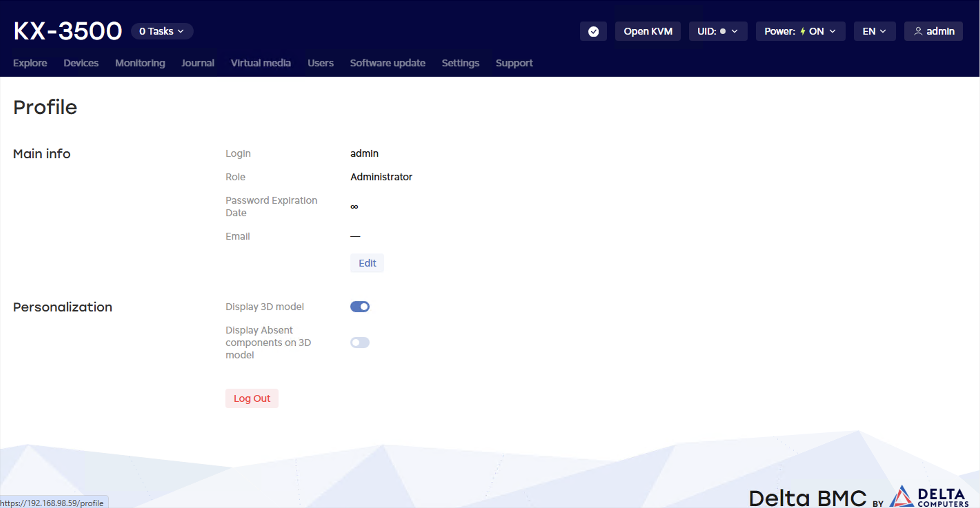Open the UID dropdown chevron
Image resolution: width=980 pixels, height=508 pixels.
coord(734,31)
